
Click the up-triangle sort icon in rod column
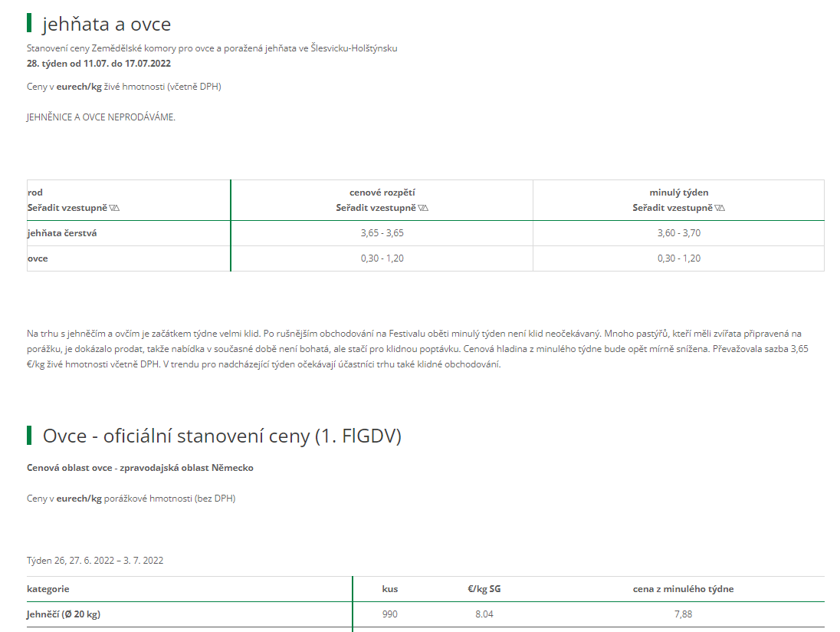(x=117, y=209)
